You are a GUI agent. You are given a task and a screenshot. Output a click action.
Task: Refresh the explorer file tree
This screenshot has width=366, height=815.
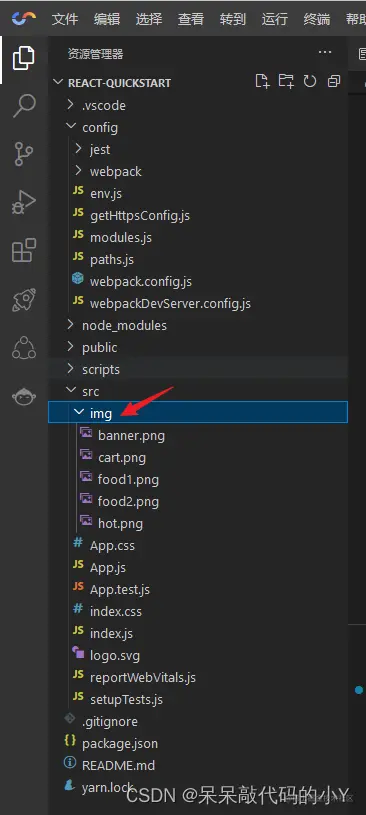tap(310, 81)
